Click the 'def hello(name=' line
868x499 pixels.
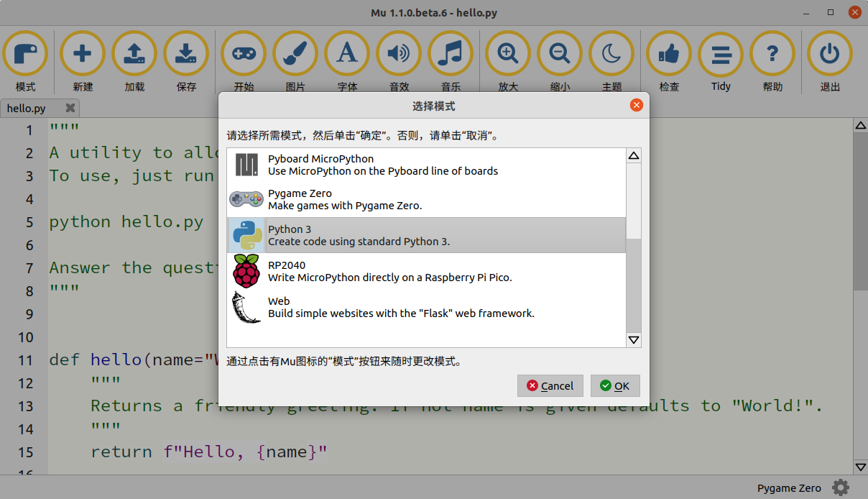pos(133,360)
